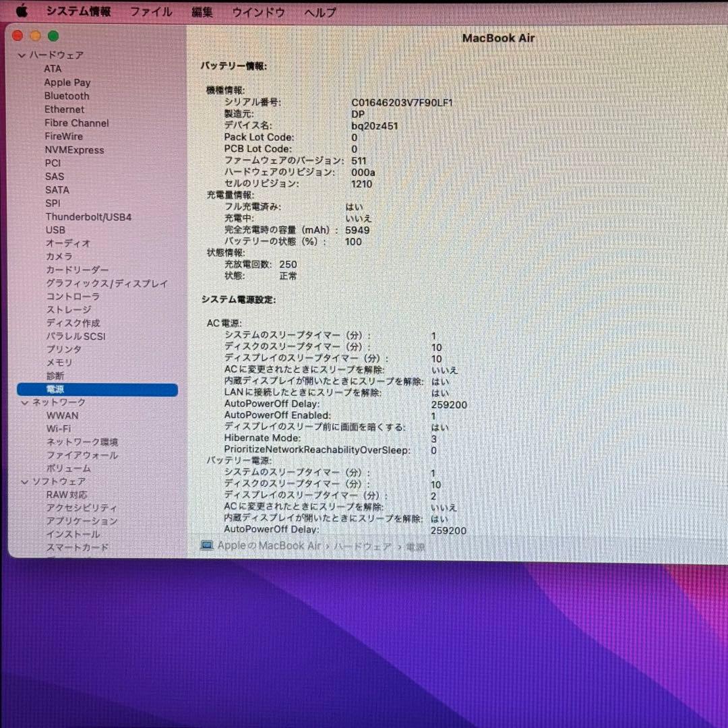
Task: Collapse the ソフトウェア section chevron
Action: tap(25, 482)
